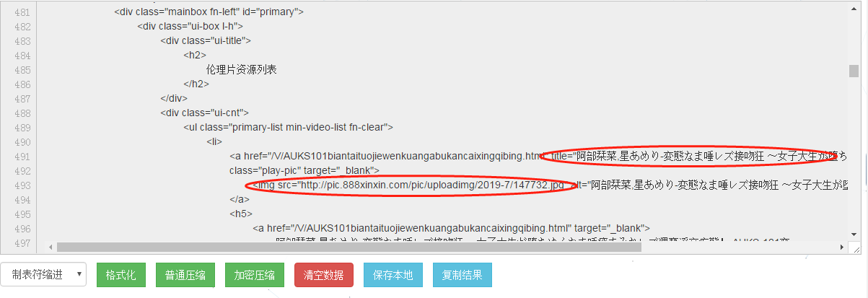Click the 复制结果 copy button
The width and height of the screenshot is (868, 298).
(x=463, y=275)
